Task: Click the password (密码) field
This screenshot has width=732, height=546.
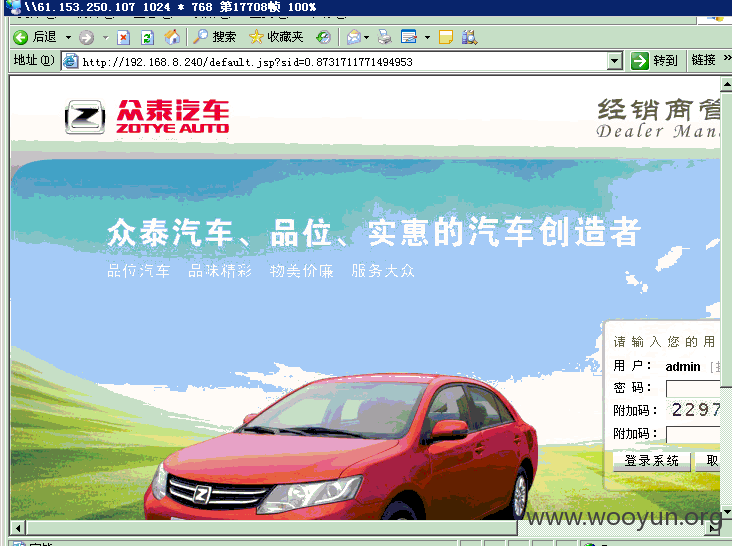Action: (693, 388)
